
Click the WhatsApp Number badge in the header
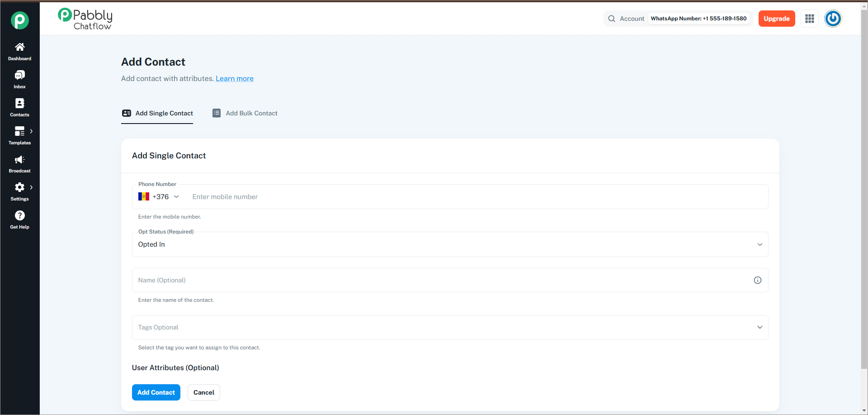698,19
